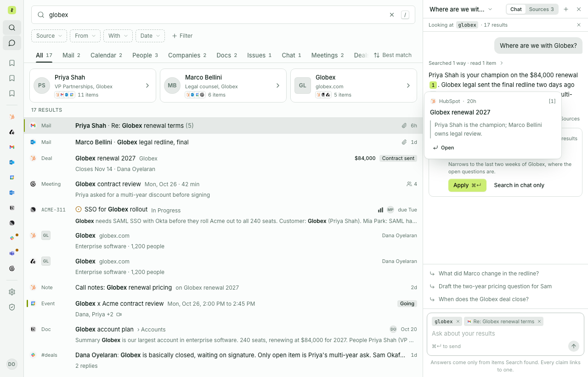This screenshot has width=588, height=377.
Task: Open 'Globex x Acme contract review' event
Action: click(x=223, y=308)
